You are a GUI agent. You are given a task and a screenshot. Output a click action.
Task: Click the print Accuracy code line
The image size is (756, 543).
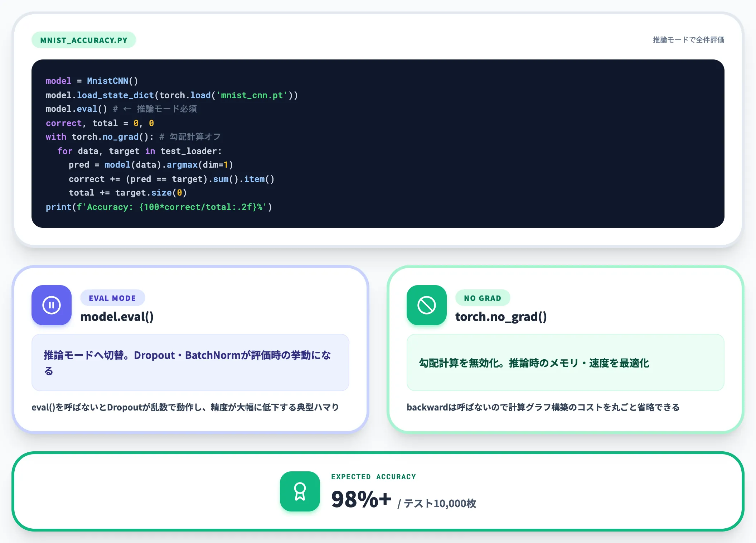click(x=159, y=207)
